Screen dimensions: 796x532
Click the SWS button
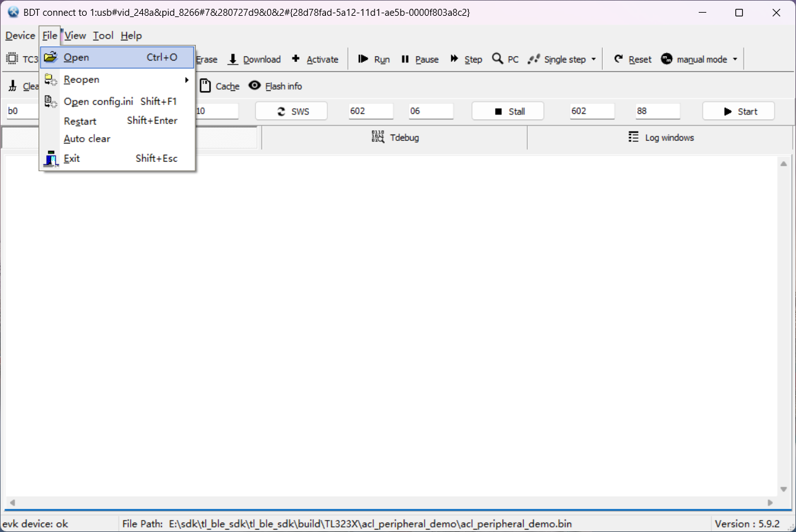pyautogui.click(x=291, y=111)
